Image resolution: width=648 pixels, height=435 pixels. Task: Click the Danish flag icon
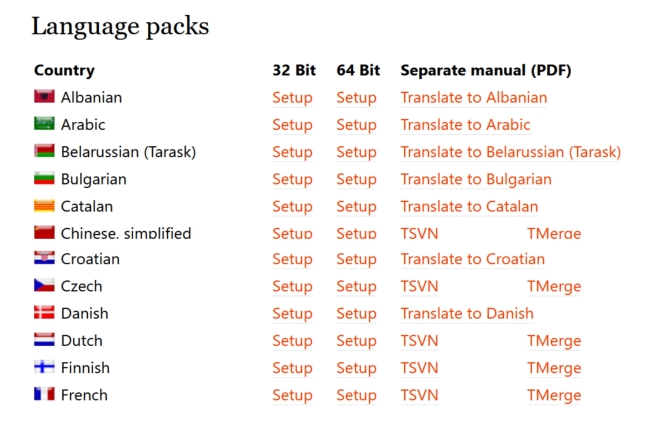pyautogui.click(x=44, y=312)
